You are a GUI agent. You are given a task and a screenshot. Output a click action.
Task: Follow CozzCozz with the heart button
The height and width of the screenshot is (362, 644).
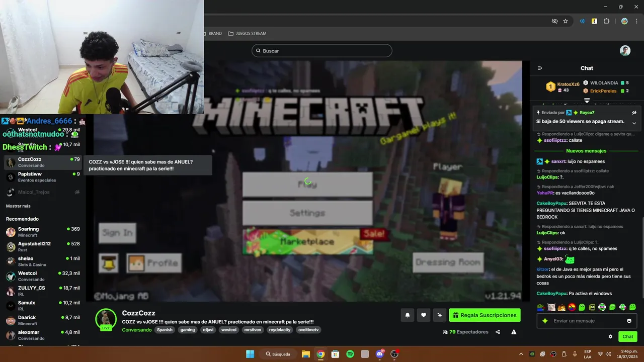click(x=424, y=315)
